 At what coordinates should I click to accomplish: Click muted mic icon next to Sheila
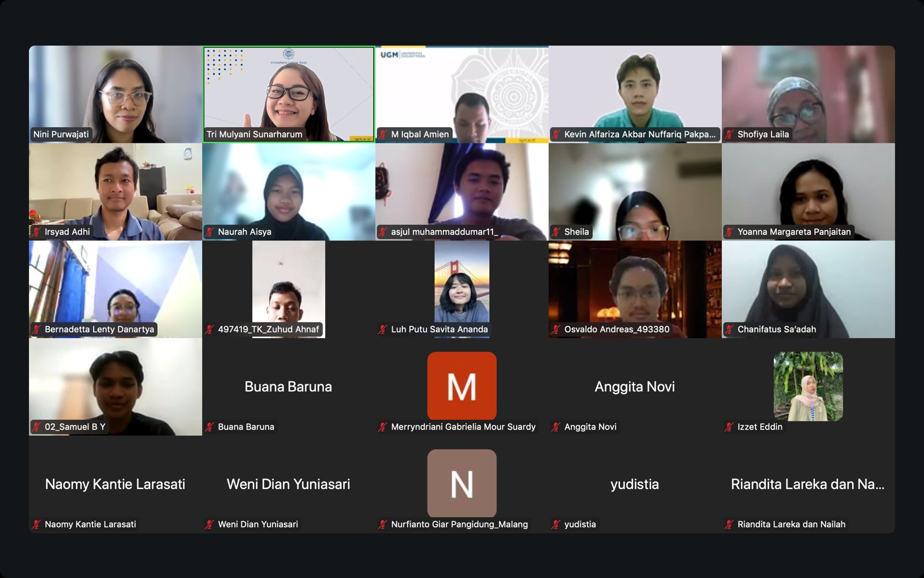556,232
